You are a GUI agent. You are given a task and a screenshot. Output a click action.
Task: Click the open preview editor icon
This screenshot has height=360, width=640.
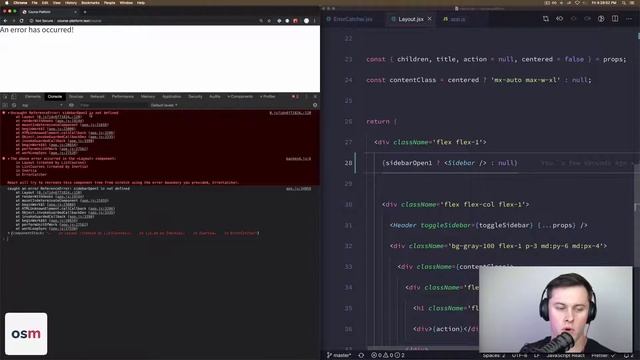[x=601, y=19]
